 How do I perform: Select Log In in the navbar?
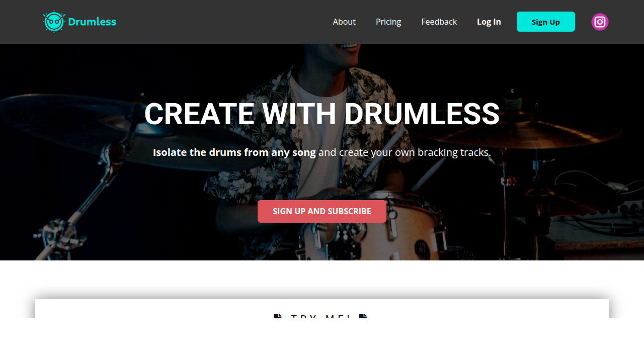coord(489,22)
